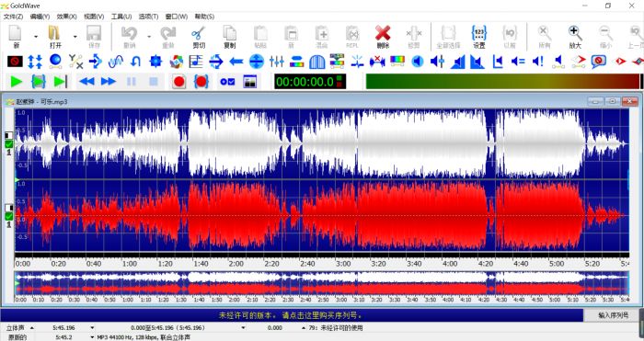The height and width of the screenshot is (341, 644).
Task: Open dropdown arrow after 5:45.196 length
Action: 92,327
